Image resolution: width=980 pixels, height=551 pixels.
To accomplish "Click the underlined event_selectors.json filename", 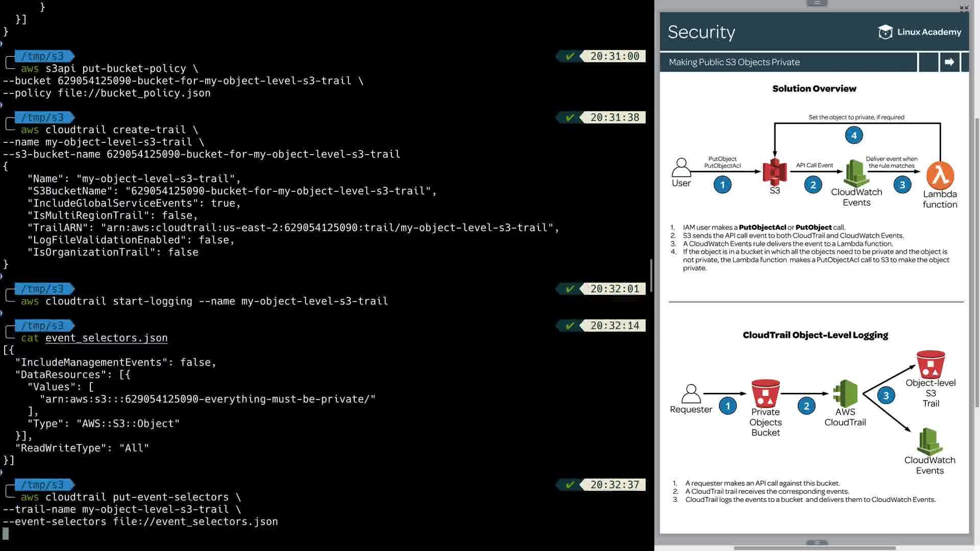I will click(x=106, y=338).
